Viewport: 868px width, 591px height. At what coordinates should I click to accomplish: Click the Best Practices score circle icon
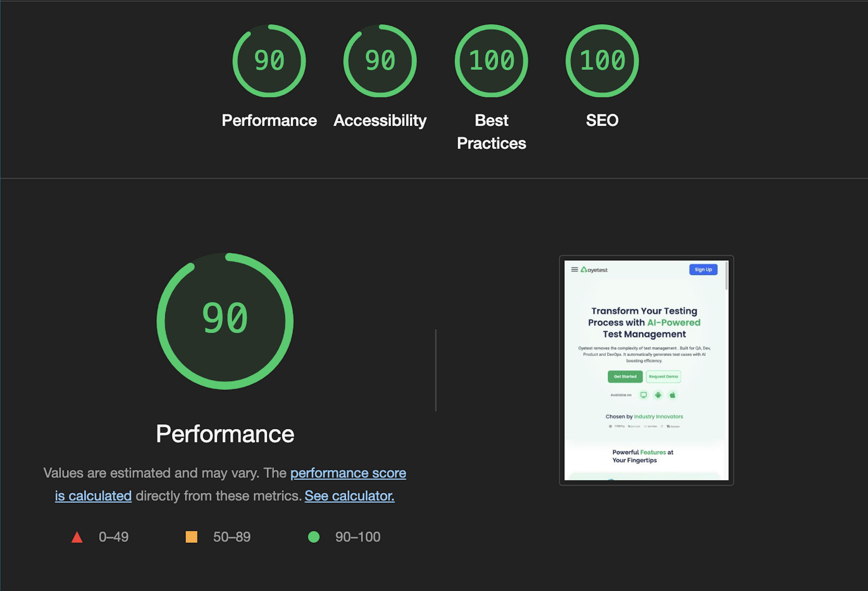coord(492,63)
